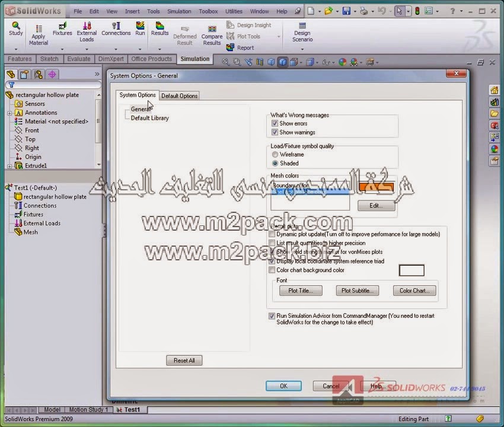Check List result quantities in higher precision
This screenshot has height=427, width=504.
pyautogui.click(x=272, y=243)
